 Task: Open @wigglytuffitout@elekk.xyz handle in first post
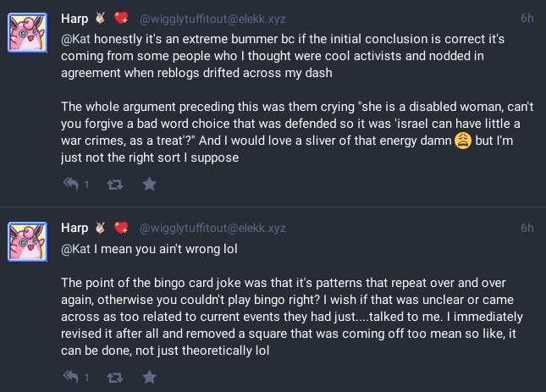pyautogui.click(x=212, y=19)
